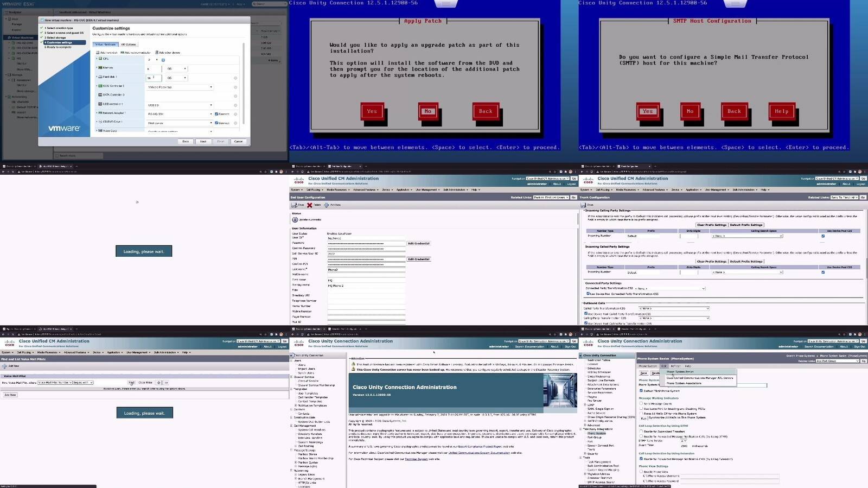The width and height of the screenshot is (868, 488).
Task: Click the Add network adapter icon in wizard
Action: (x=122, y=53)
